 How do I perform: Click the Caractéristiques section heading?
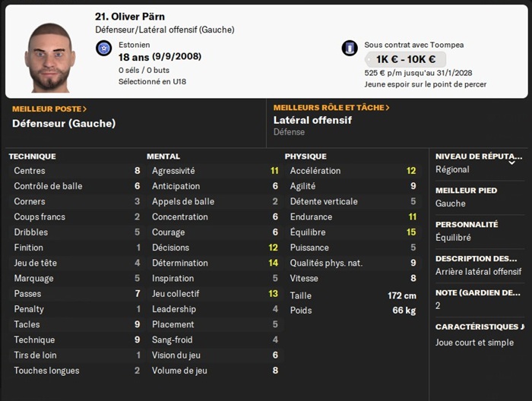479,327
